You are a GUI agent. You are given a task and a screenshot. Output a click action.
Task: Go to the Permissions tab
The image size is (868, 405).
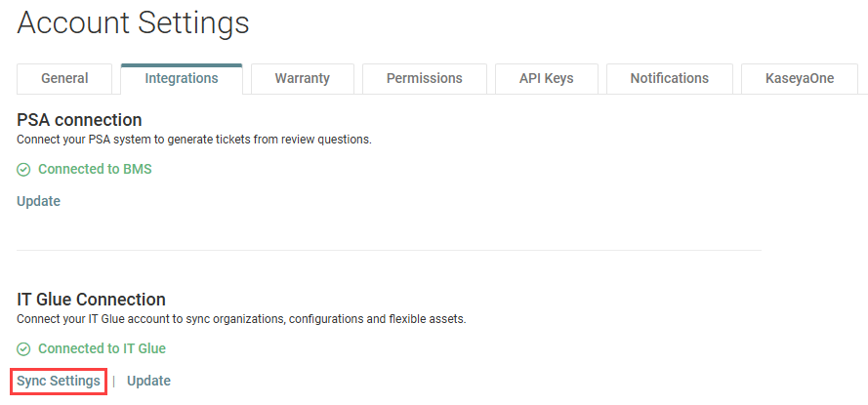pos(425,79)
